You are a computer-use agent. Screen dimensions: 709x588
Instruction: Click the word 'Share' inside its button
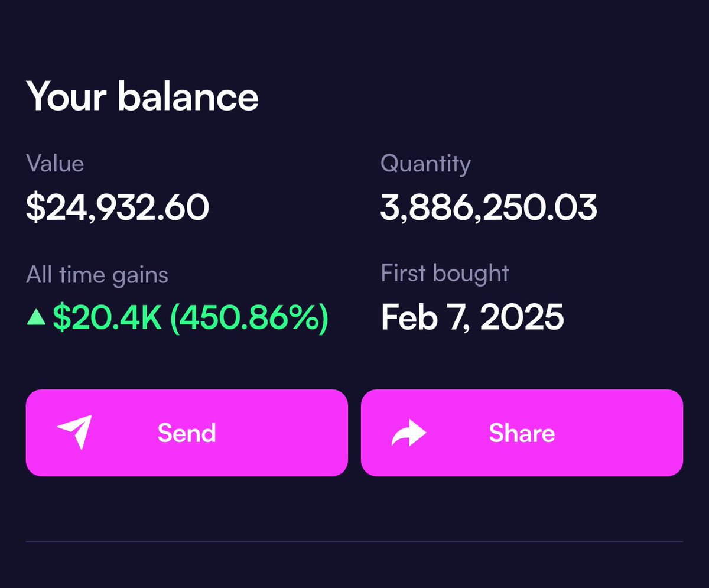[522, 433]
